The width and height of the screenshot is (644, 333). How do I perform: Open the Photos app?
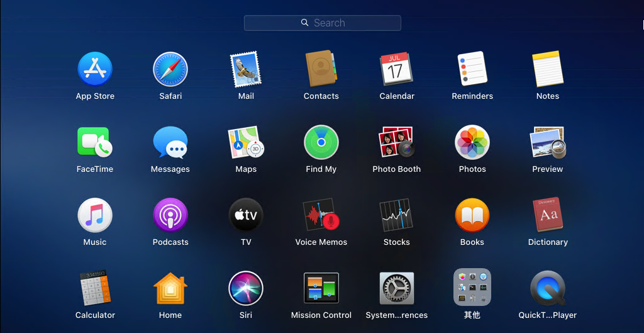(472, 142)
